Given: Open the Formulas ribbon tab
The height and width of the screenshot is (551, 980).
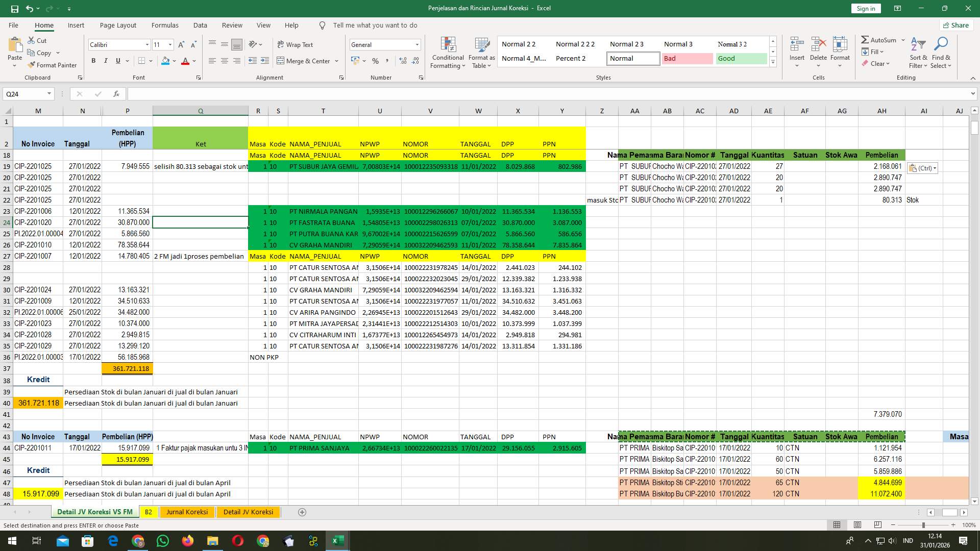Looking at the screenshot, I should [x=165, y=25].
